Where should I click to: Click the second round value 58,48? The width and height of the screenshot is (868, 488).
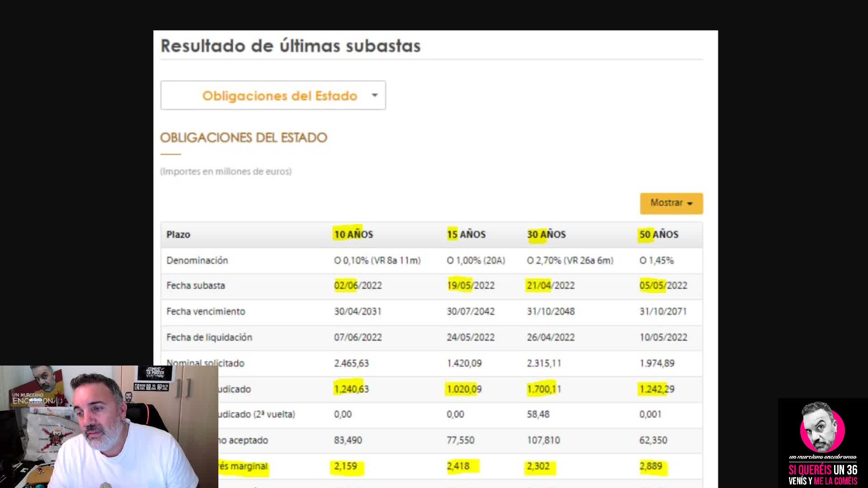(538, 414)
